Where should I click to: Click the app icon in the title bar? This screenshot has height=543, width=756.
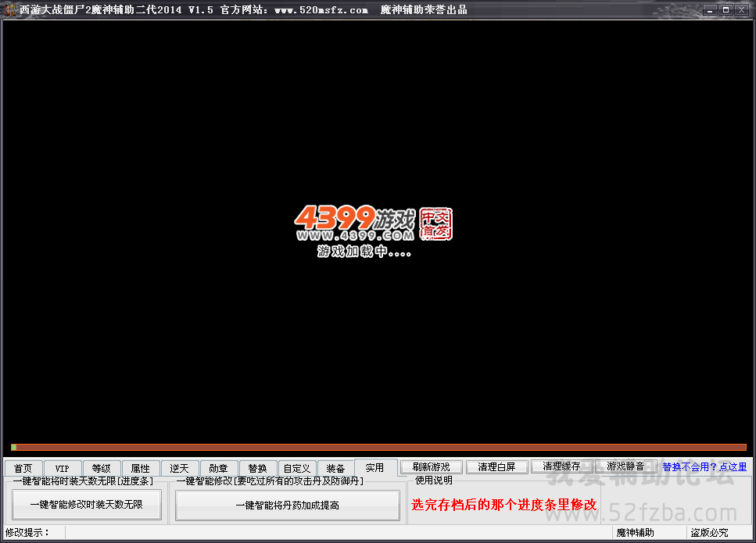(x=9, y=9)
